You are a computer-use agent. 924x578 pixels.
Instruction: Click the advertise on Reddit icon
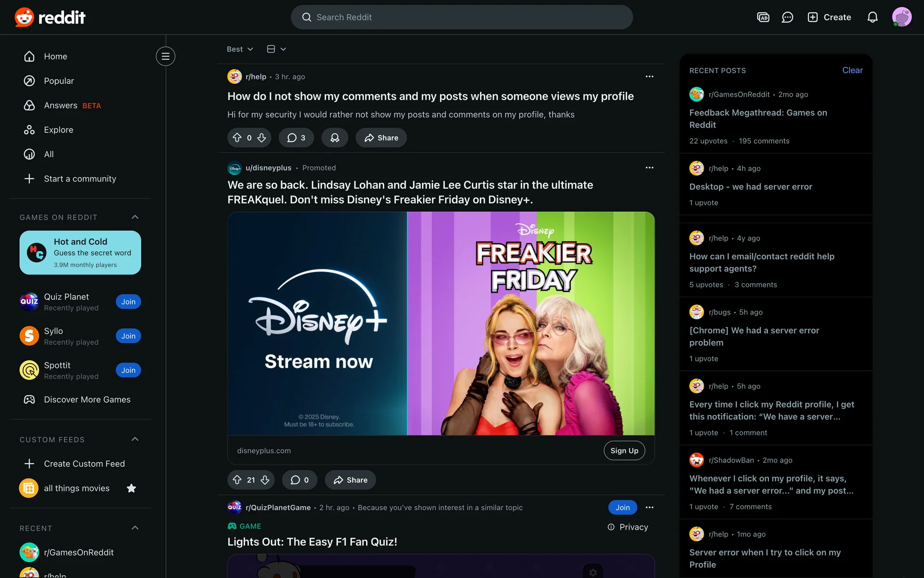coord(763,17)
